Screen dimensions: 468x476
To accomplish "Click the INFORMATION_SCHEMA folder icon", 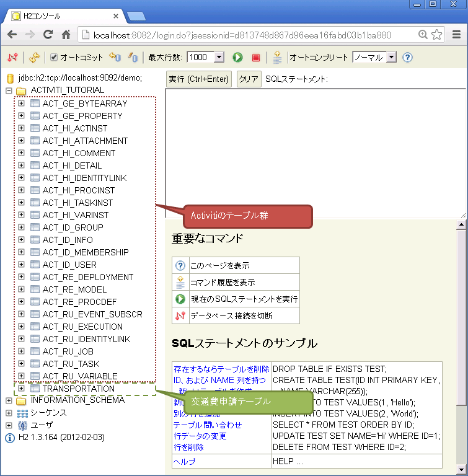I will tap(21, 401).
